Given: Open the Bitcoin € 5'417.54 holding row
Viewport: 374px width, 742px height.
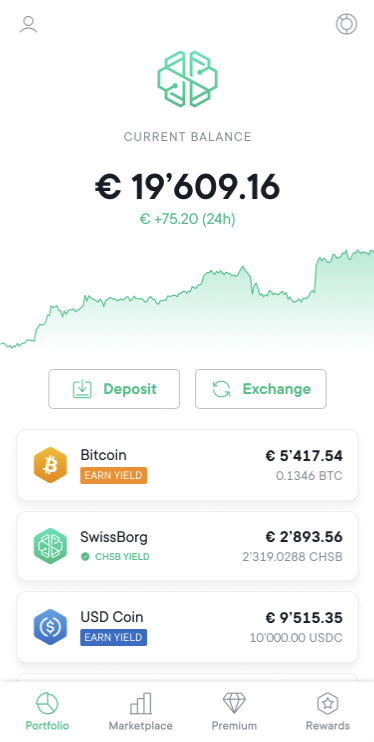Looking at the screenshot, I should 187,465.
